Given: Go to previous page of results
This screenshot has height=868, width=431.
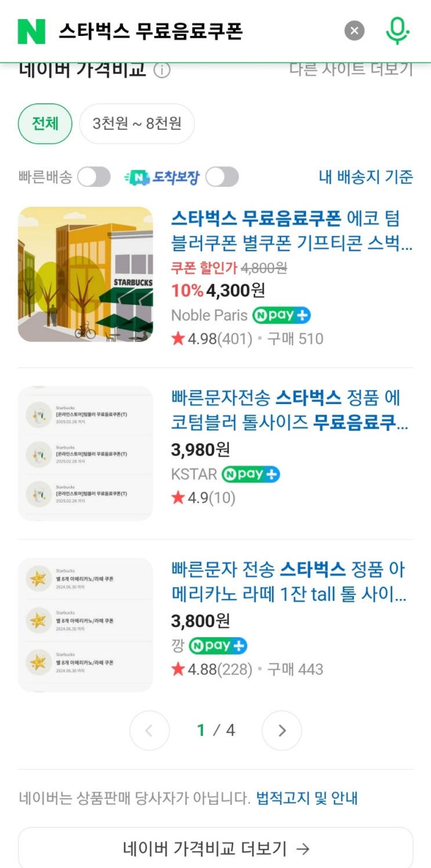Looking at the screenshot, I should (150, 731).
